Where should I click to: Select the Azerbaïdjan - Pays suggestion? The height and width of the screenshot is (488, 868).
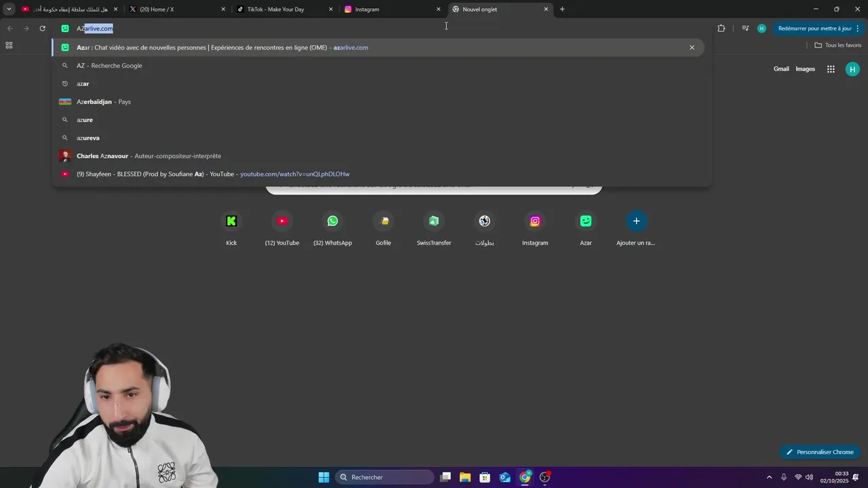point(378,102)
